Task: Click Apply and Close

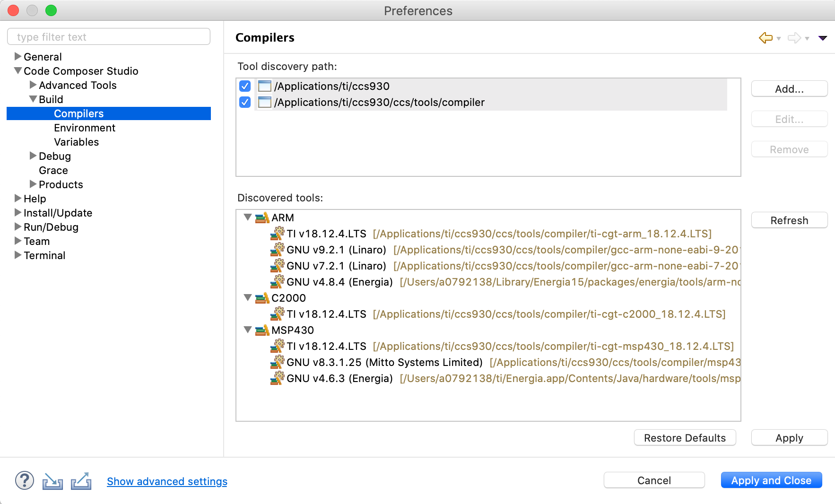Action: [x=771, y=480]
